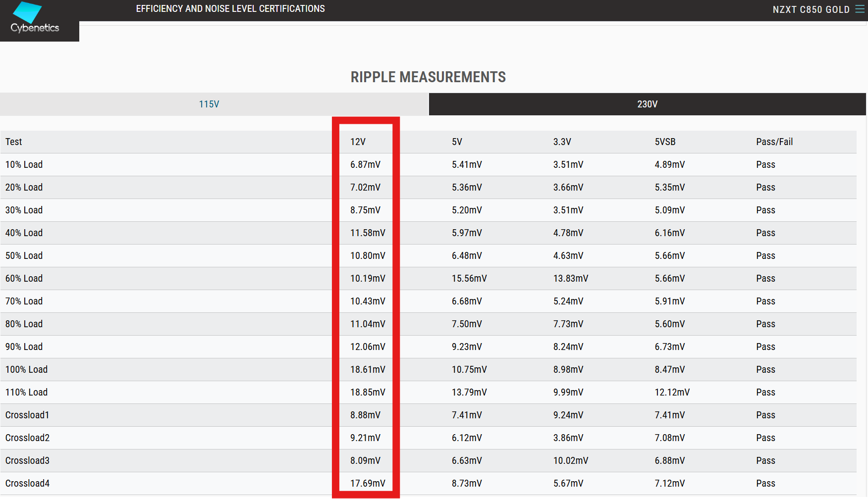The height and width of the screenshot is (499, 868).
Task: Select the 3.3V column header
Action: click(562, 142)
